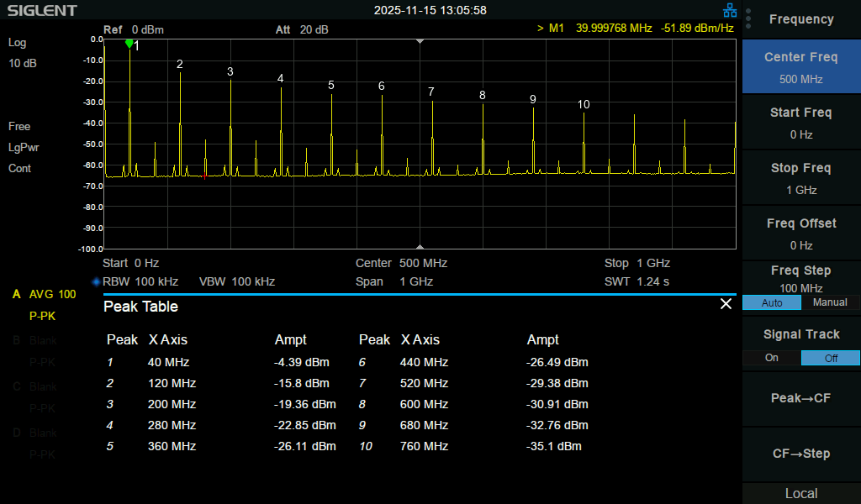Select trace A AVG 100
Screen dimensions: 861x504
44,295
